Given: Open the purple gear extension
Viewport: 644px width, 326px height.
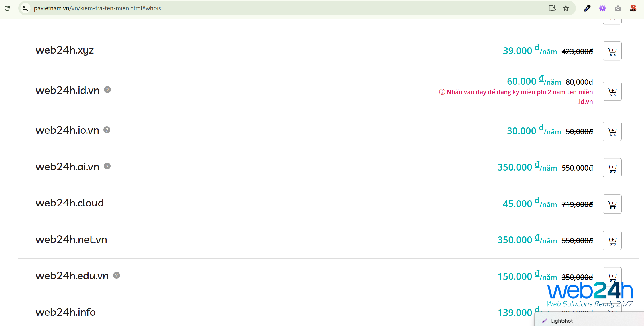Looking at the screenshot, I should (x=602, y=8).
